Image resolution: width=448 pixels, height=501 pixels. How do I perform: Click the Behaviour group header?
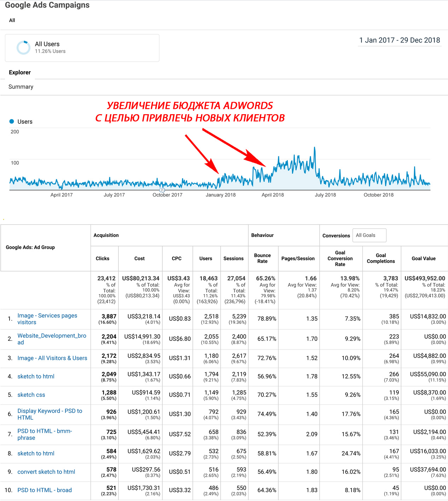(262, 235)
